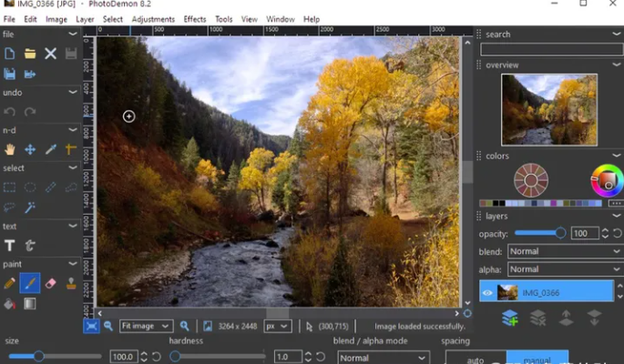The width and height of the screenshot is (624, 364).
Task: Select the Text tool
Action: pyautogui.click(x=10, y=245)
